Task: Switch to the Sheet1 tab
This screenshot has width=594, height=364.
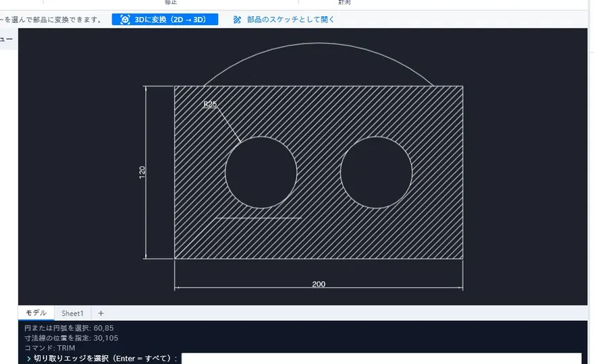Action: [72, 313]
